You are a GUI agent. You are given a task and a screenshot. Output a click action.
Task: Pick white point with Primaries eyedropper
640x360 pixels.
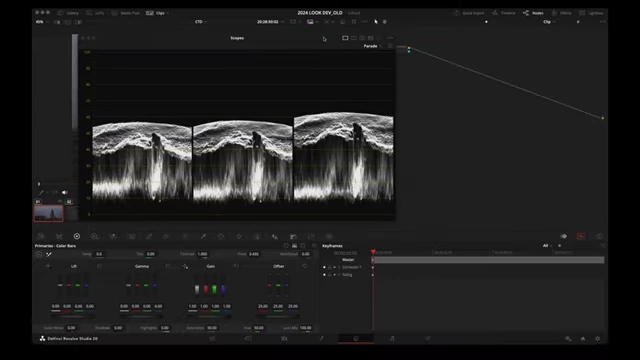[x=49, y=254]
